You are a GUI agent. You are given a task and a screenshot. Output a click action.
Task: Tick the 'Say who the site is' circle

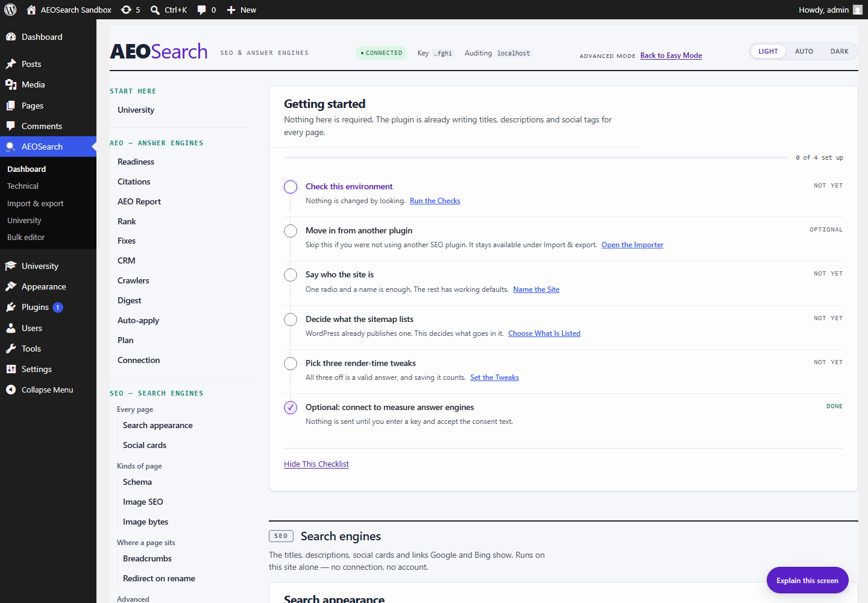point(291,275)
